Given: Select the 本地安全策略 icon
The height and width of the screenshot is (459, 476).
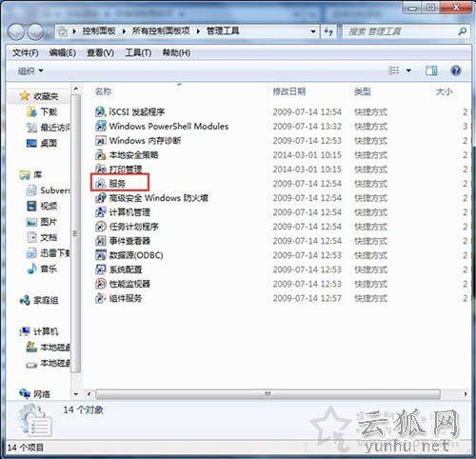Looking at the screenshot, I should (100, 155).
